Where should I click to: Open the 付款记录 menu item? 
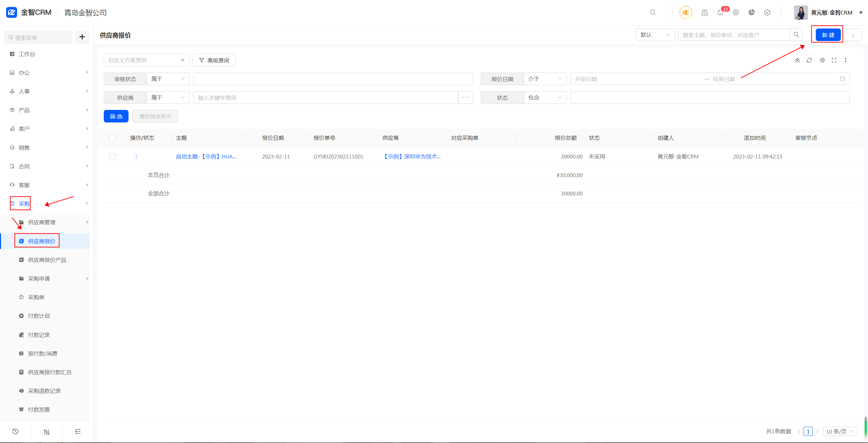coord(45,335)
